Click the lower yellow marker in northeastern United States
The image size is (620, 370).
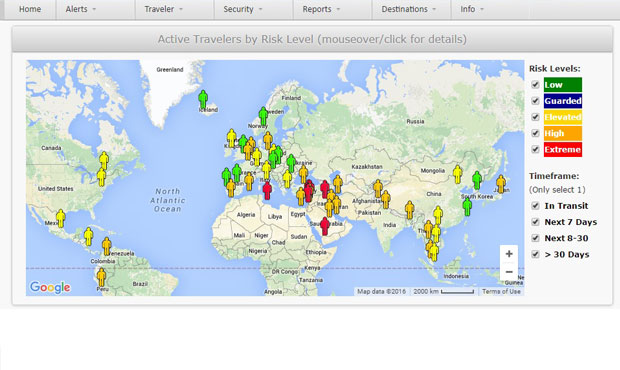(x=102, y=177)
